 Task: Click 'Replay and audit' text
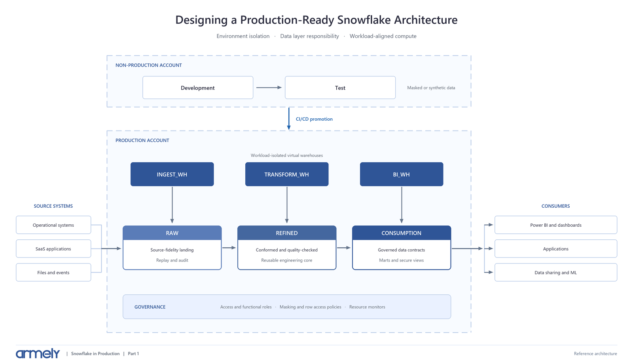[172, 260]
